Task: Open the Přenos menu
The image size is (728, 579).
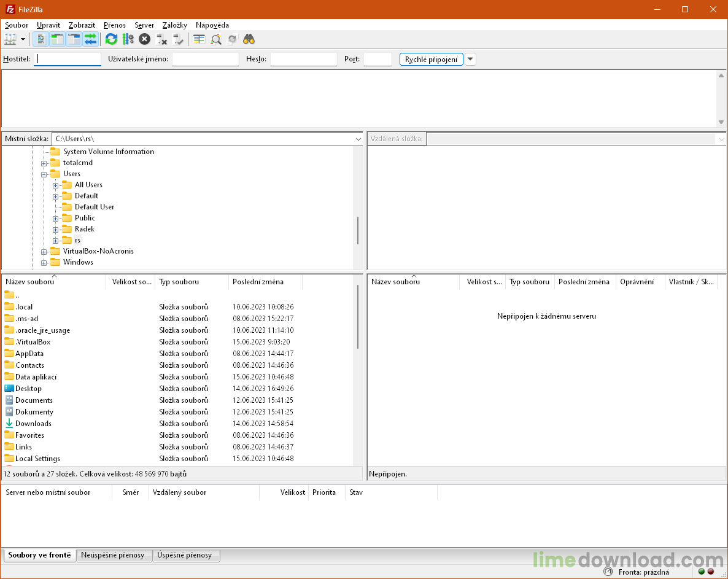Action: pos(114,25)
